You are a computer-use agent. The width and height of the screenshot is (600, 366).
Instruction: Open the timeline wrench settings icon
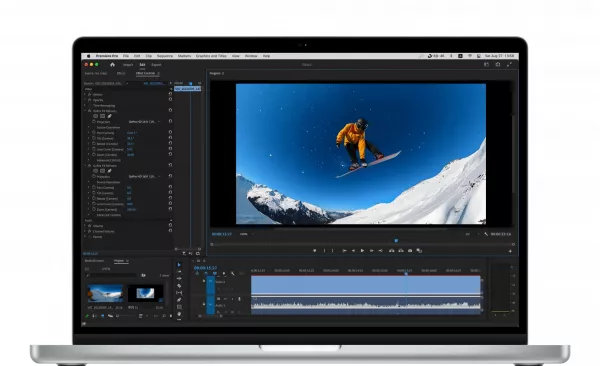tap(233, 273)
